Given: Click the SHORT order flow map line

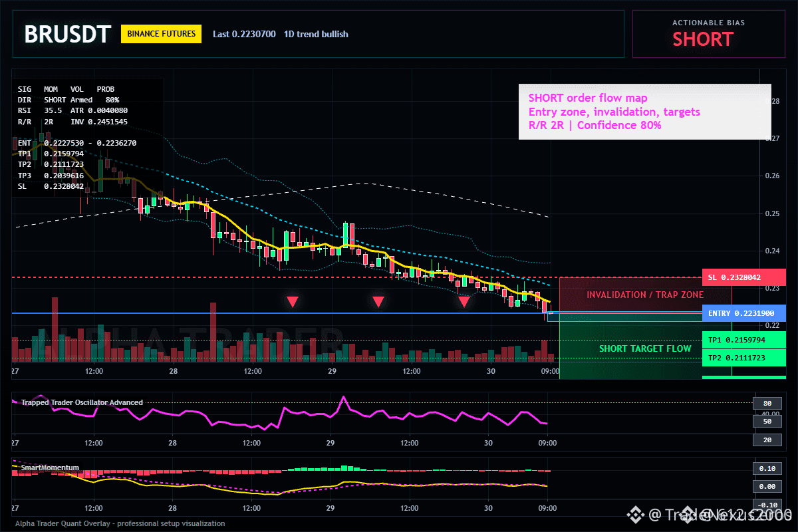Looking at the screenshot, I should pos(588,98).
